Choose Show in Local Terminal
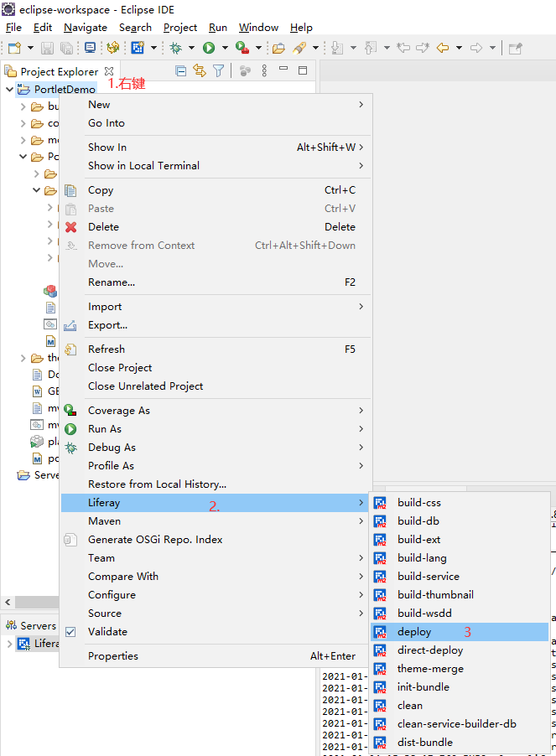The height and width of the screenshot is (756, 556). click(x=216, y=166)
